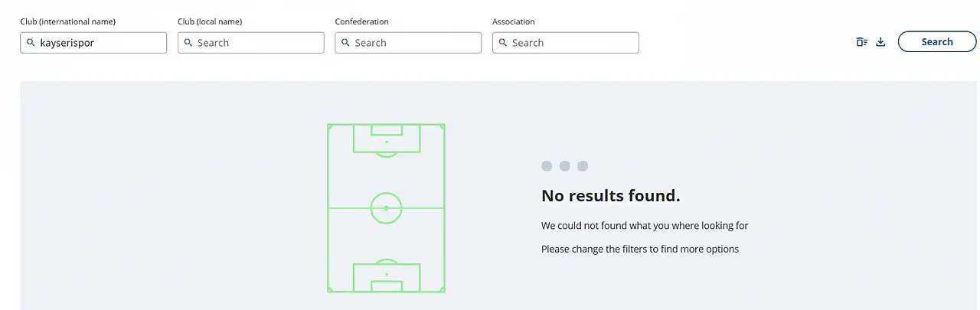Click the magnifier icon in Confederation field
980x310 pixels.
[x=345, y=43]
